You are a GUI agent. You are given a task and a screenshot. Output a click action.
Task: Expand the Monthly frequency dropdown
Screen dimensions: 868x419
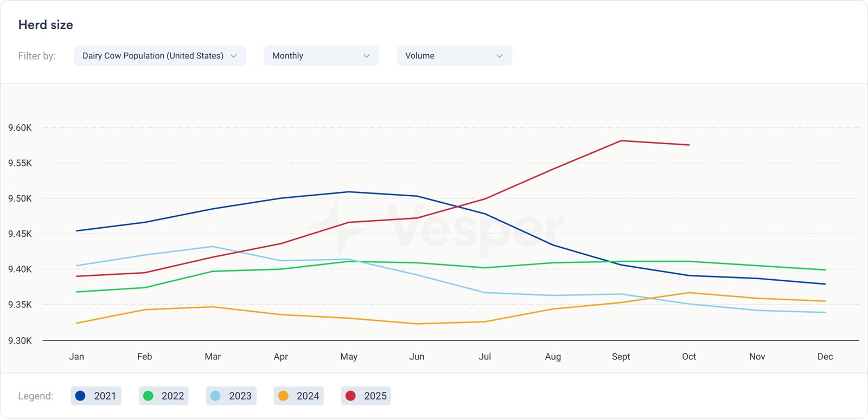click(321, 56)
